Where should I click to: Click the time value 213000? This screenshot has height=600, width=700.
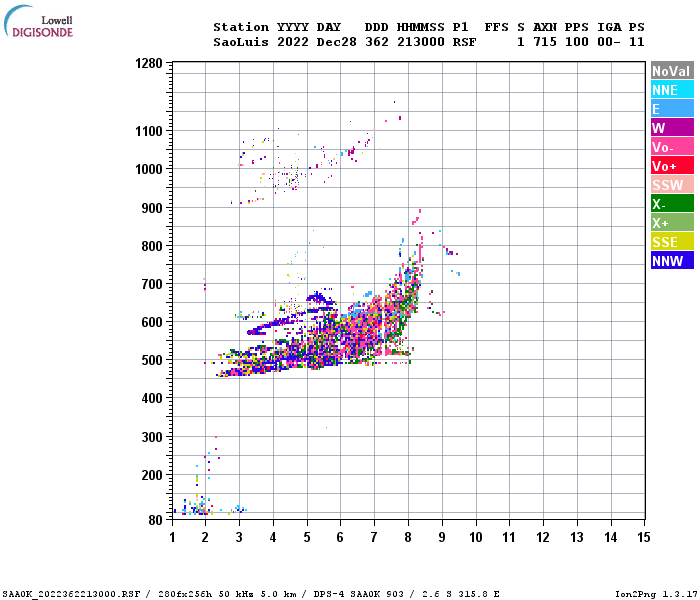point(421,42)
